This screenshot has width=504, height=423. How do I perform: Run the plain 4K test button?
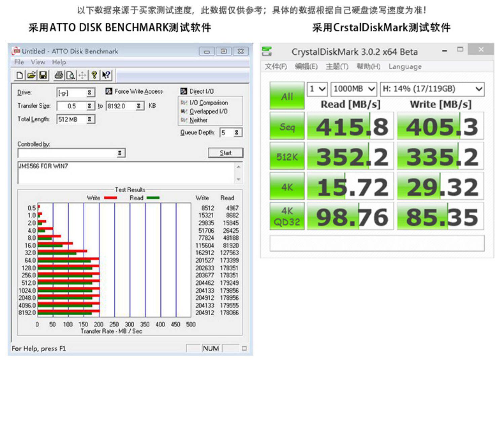(287, 186)
